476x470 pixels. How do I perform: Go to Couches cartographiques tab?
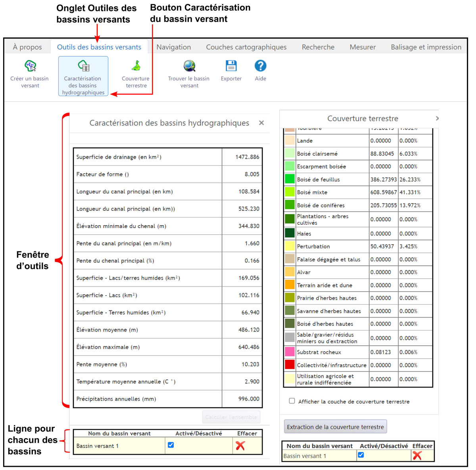tap(246, 47)
